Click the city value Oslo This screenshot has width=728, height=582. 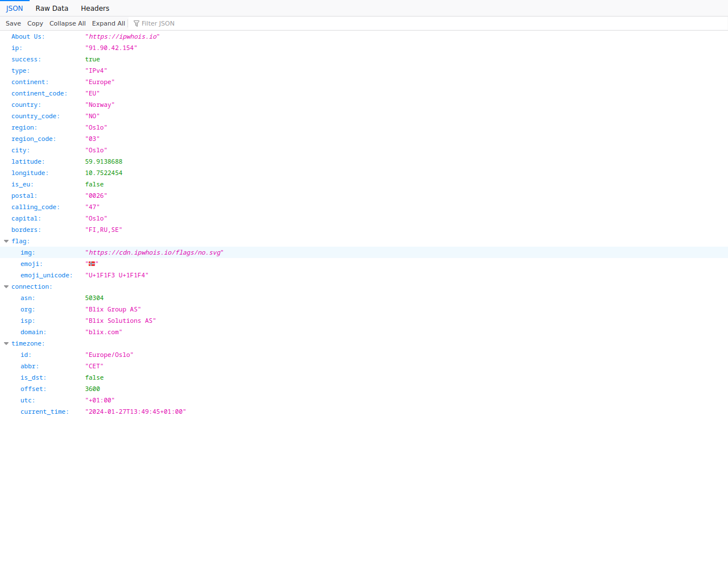(x=96, y=150)
